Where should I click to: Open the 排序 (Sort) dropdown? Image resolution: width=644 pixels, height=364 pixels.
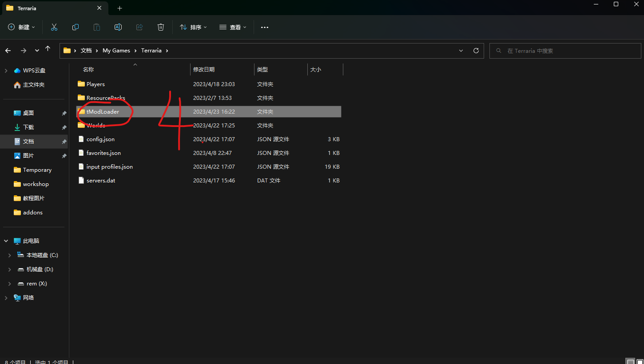[x=193, y=27]
